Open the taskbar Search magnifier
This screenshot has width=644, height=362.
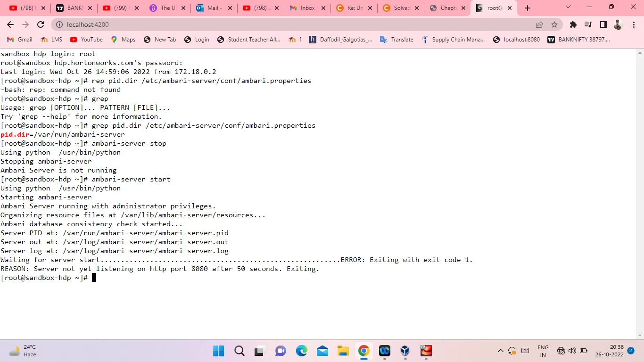click(x=239, y=351)
